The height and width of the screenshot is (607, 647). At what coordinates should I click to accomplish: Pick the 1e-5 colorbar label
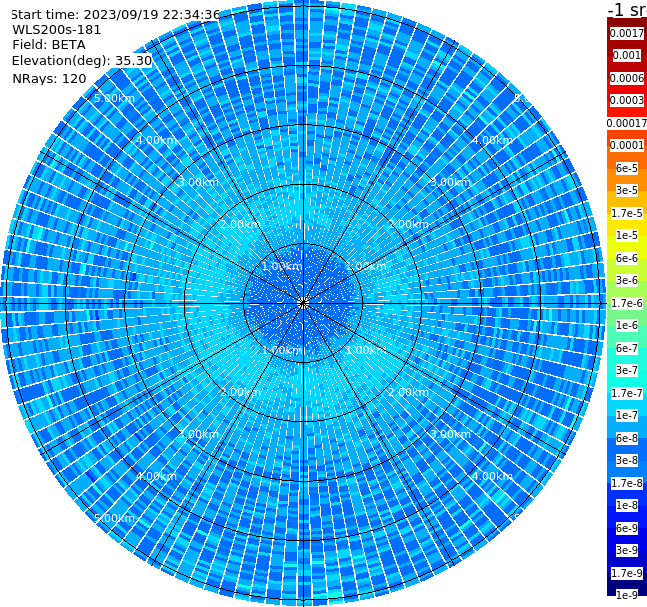[x=627, y=235]
